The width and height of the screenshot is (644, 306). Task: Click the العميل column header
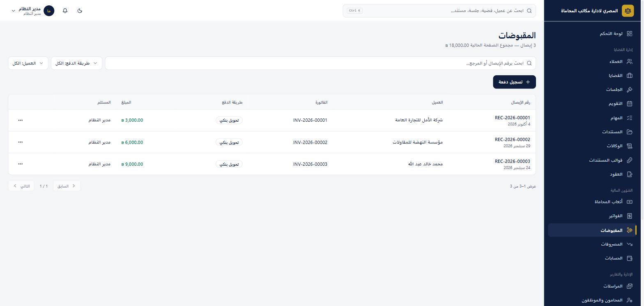(437, 102)
